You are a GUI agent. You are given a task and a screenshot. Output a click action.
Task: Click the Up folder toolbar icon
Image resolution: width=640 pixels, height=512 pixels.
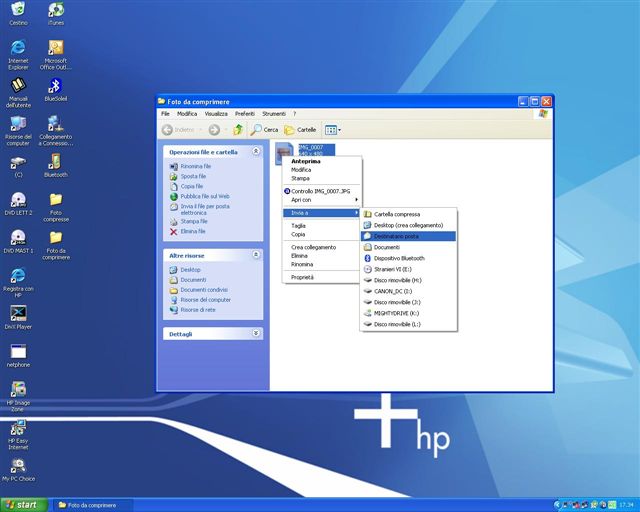click(x=238, y=130)
